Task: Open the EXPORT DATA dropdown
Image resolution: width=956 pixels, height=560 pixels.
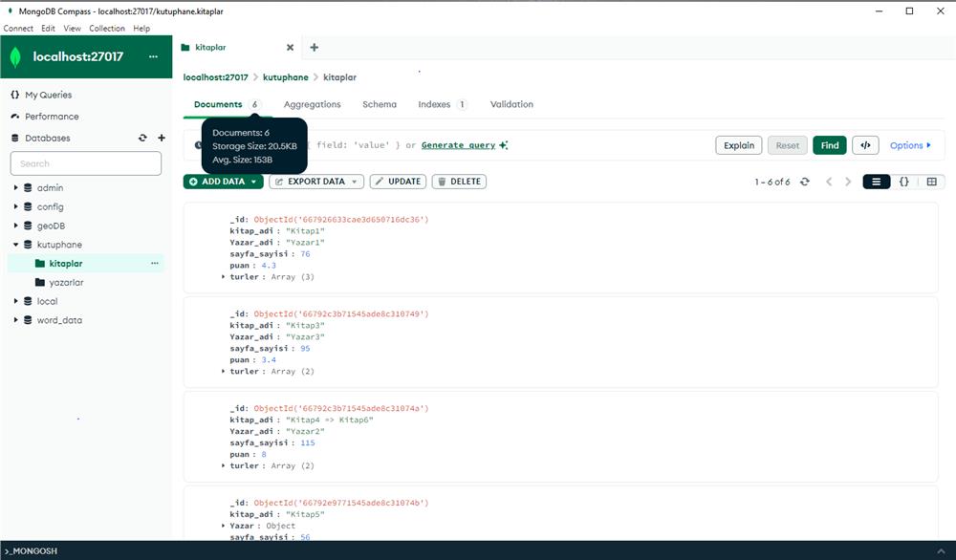Action: [316, 182]
